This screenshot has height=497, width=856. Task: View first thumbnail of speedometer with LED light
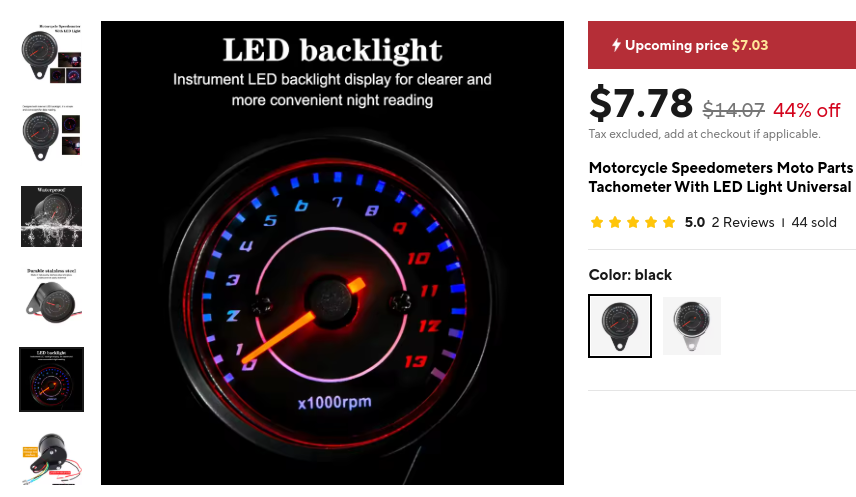pyautogui.click(x=51, y=54)
